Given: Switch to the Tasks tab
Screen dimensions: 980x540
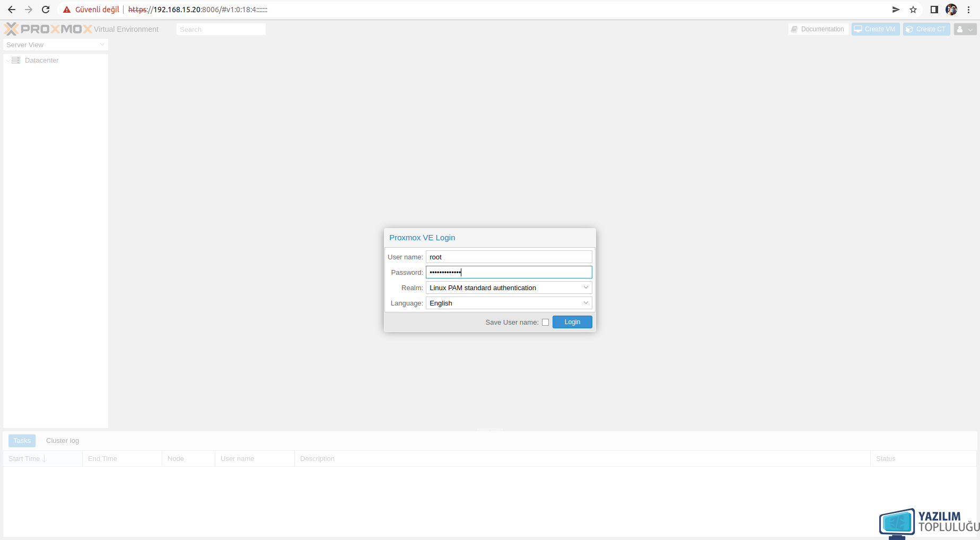Looking at the screenshot, I should click(22, 441).
